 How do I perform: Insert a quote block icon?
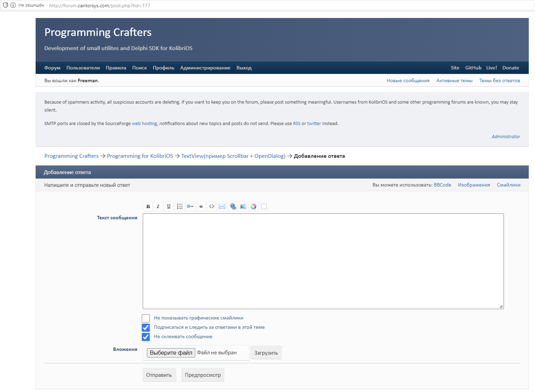point(201,206)
